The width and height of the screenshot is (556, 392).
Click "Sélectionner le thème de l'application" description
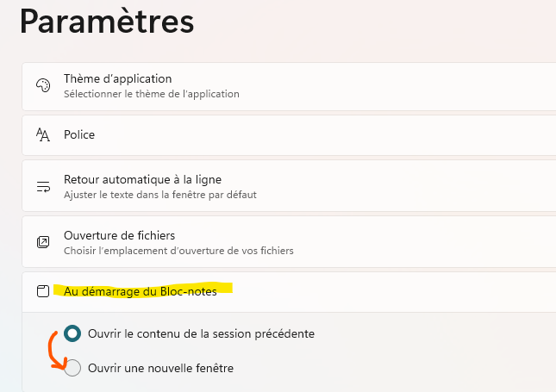[x=151, y=94]
